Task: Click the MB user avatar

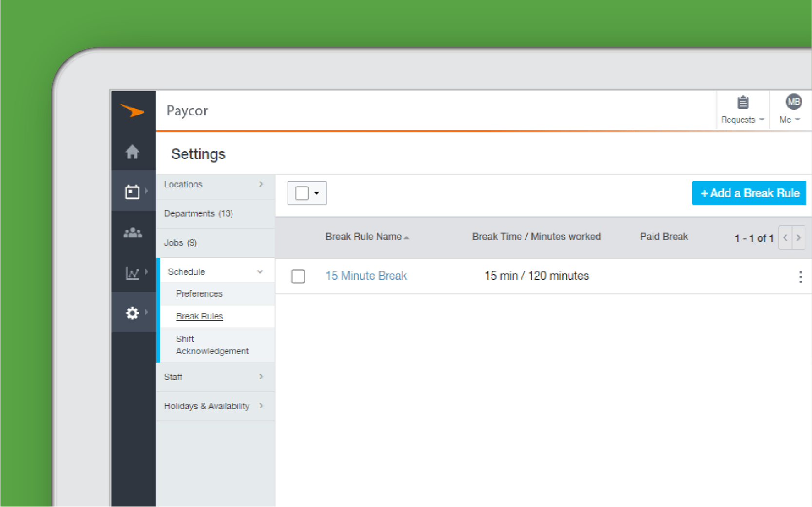Action: coord(794,102)
